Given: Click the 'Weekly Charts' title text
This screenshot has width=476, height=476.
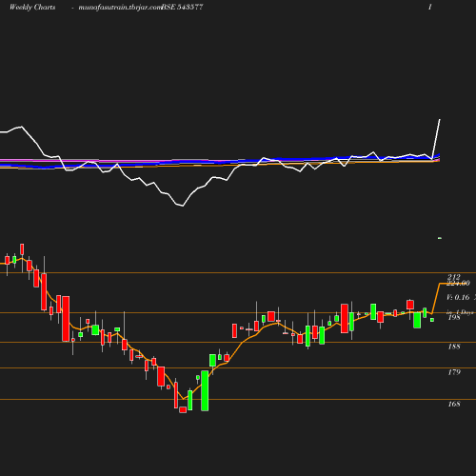Looking at the screenshot, I should (32, 8).
